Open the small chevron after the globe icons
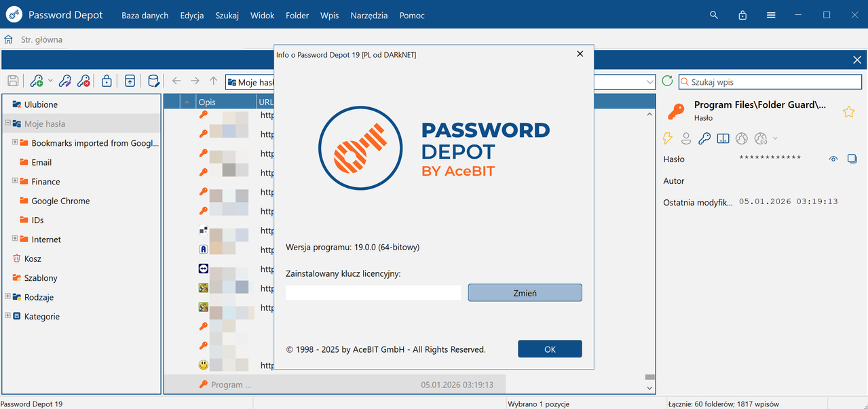Image resolution: width=868 pixels, height=409 pixels. point(776,138)
